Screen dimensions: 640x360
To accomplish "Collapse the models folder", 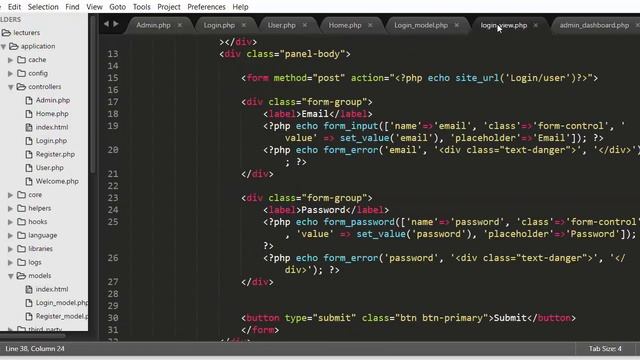I will (x=11, y=276).
